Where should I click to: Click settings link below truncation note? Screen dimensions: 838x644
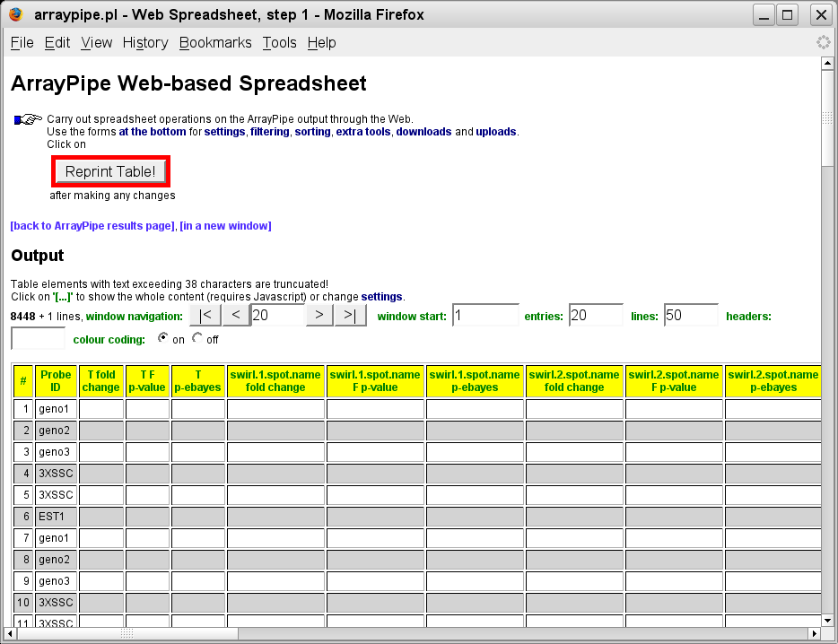click(381, 297)
